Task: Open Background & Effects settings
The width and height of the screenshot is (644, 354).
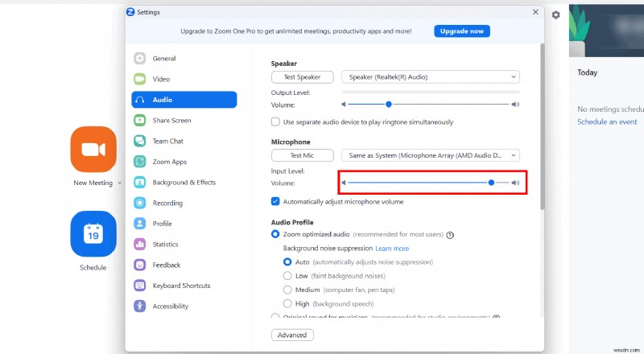Action: [x=184, y=182]
